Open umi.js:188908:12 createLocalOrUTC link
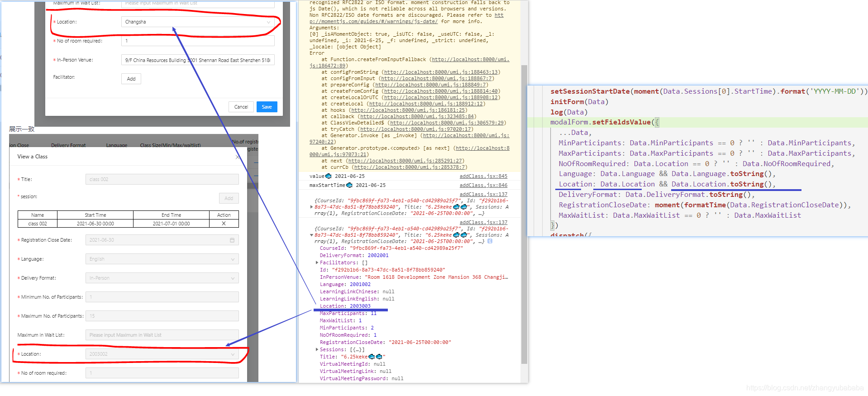The width and height of the screenshot is (868, 396). coord(441,97)
